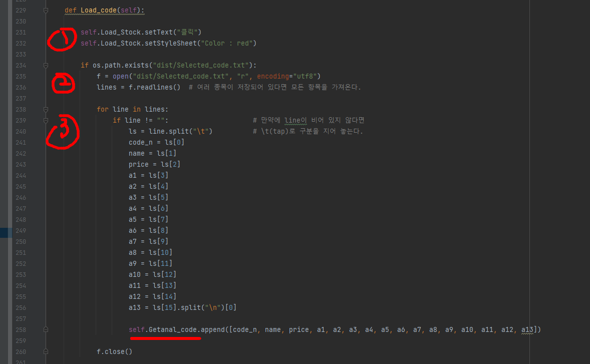Click the open( call on line 235

coord(122,76)
